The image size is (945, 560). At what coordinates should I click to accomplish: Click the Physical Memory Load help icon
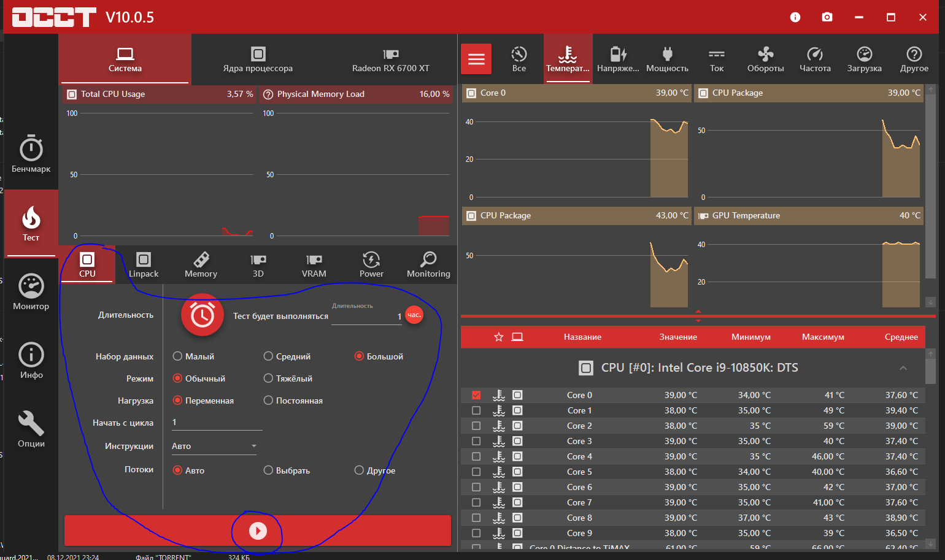[x=268, y=94]
